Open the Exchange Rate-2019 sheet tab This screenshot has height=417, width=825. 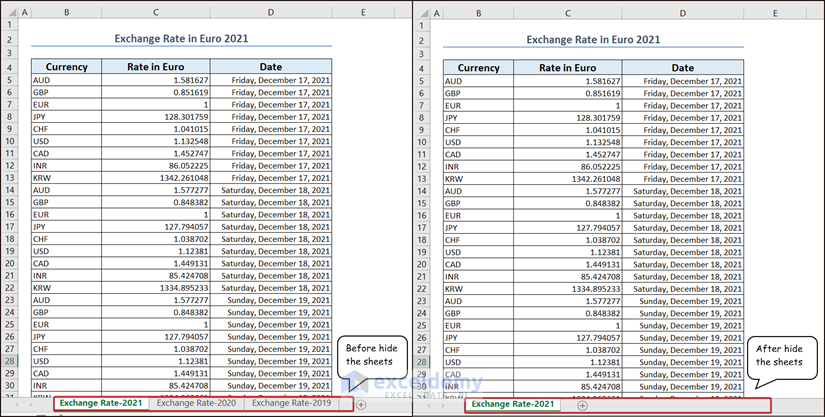pyautogui.click(x=291, y=403)
